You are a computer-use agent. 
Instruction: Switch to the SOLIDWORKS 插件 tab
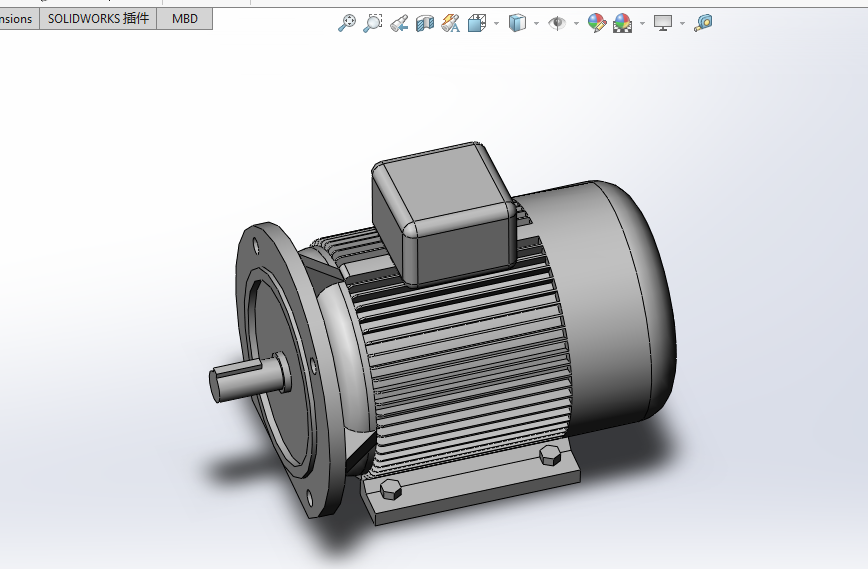(x=98, y=19)
